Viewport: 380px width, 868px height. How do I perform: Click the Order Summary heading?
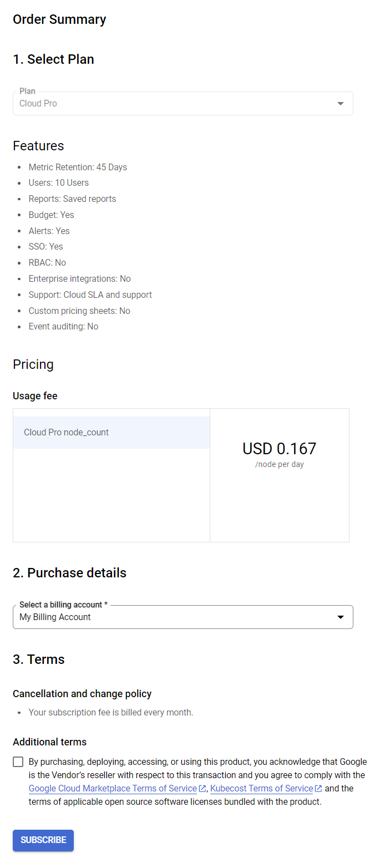pyautogui.click(x=59, y=19)
